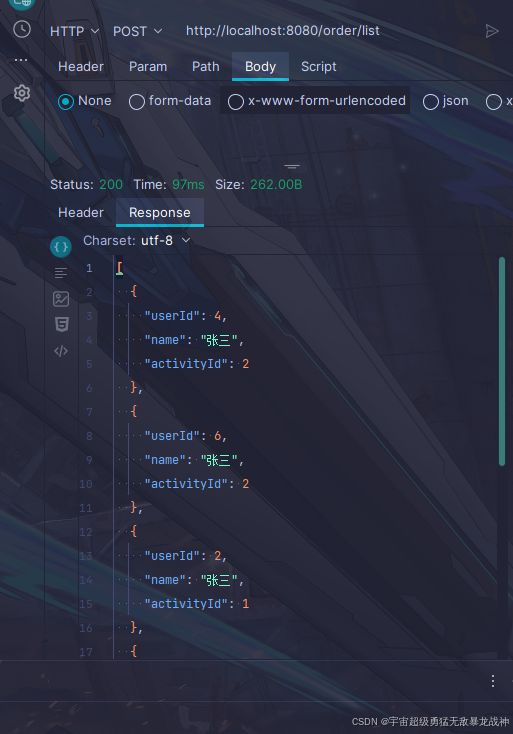
Task: Send the request with the arrow icon
Action: (x=491, y=31)
